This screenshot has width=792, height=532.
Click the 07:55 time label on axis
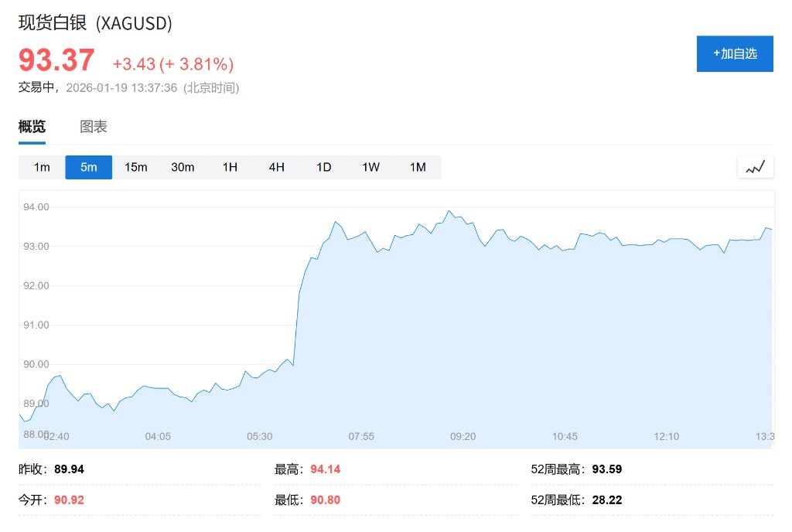[x=361, y=436]
